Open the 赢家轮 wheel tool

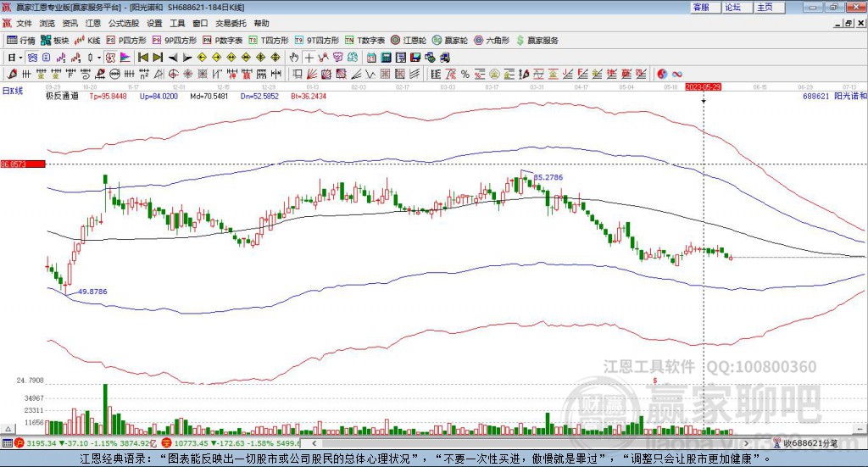tap(450, 41)
